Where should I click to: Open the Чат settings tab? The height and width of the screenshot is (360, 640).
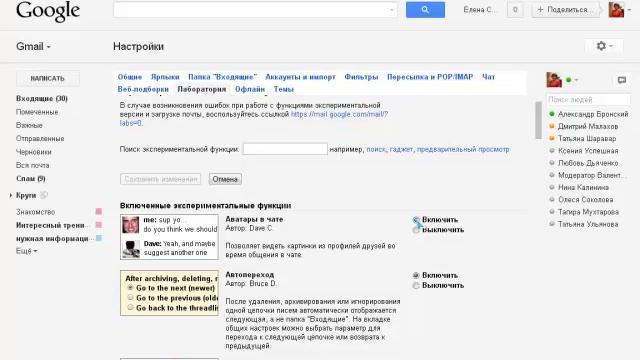(488, 77)
